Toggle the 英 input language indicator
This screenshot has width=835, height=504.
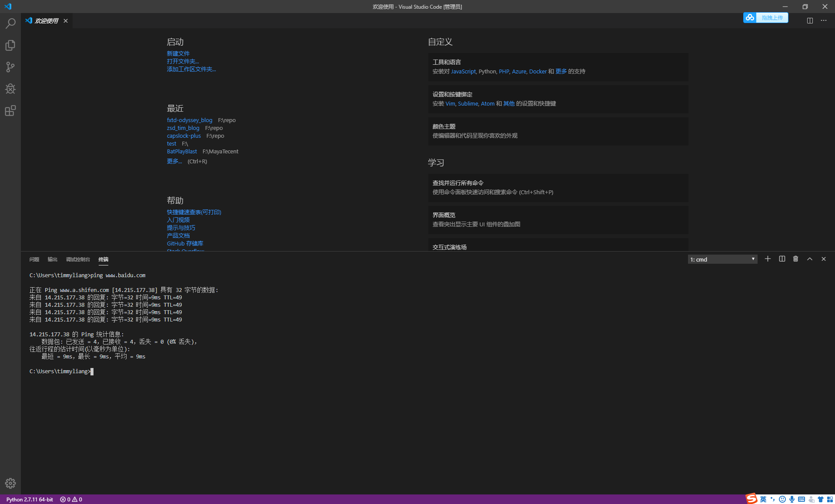763,499
